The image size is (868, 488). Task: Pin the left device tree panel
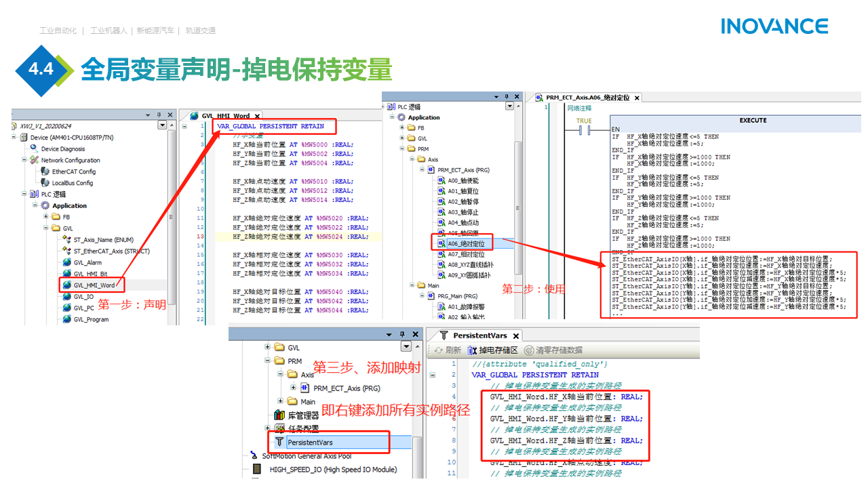coord(159,115)
